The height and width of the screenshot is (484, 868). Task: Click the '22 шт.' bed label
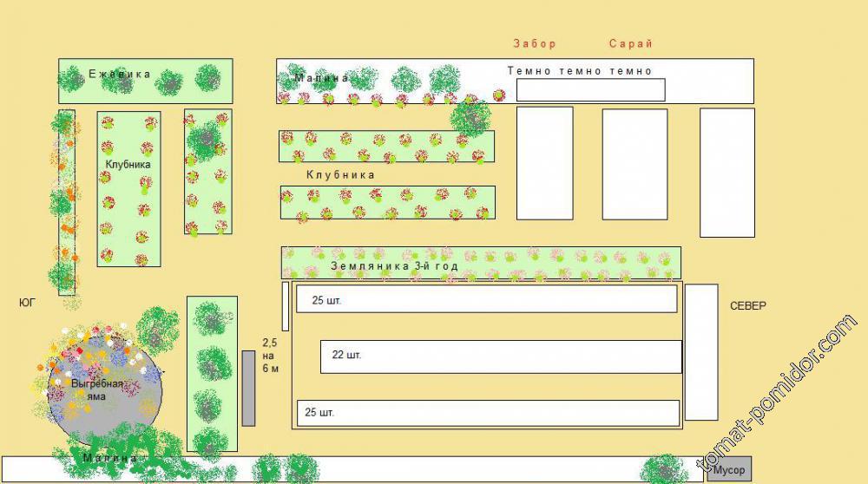346,355
